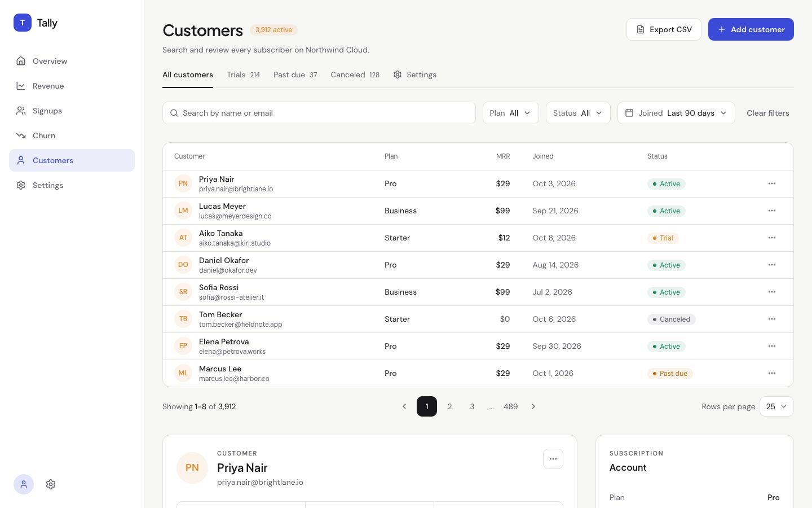Open Churn in the sidebar
This screenshot has height=508, width=812.
72,135
